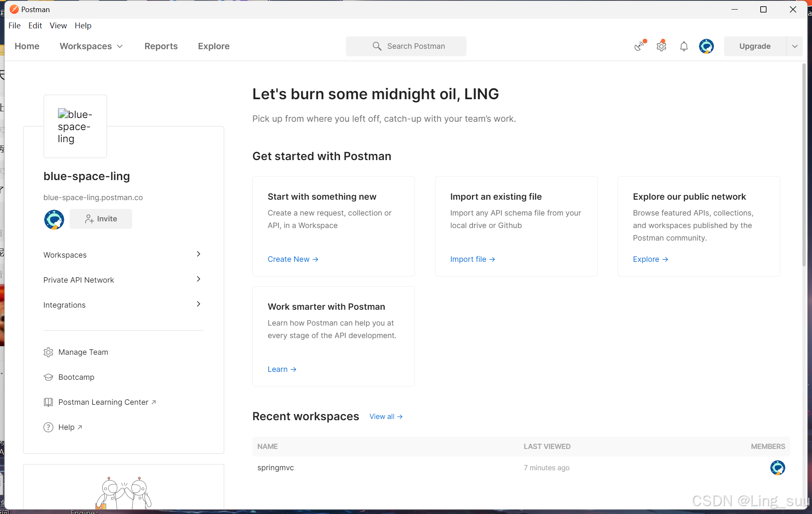Click the Bootcamp graduation cap icon
The width and height of the screenshot is (812, 514).
point(48,377)
